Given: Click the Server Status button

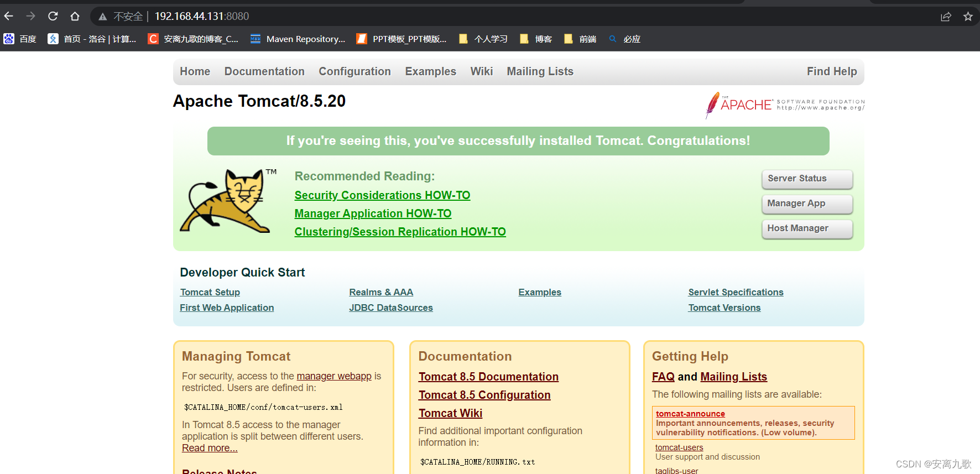Looking at the screenshot, I should (x=807, y=179).
